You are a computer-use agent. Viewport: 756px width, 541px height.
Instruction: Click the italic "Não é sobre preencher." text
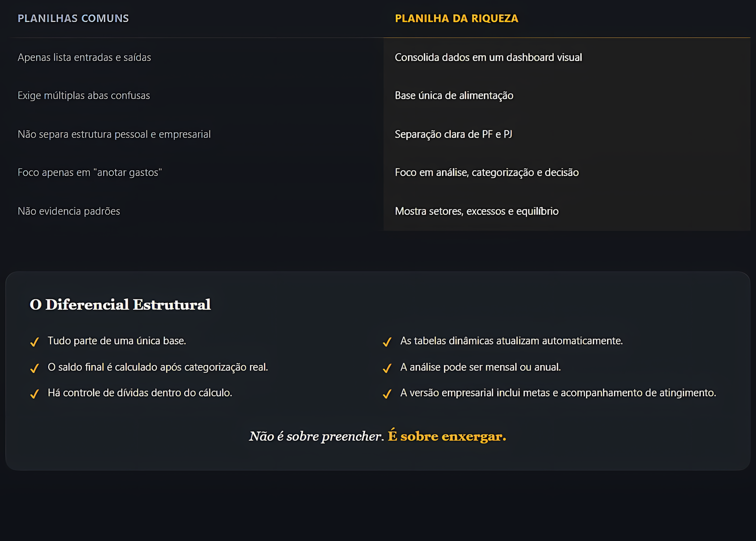click(x=316, y=436)
